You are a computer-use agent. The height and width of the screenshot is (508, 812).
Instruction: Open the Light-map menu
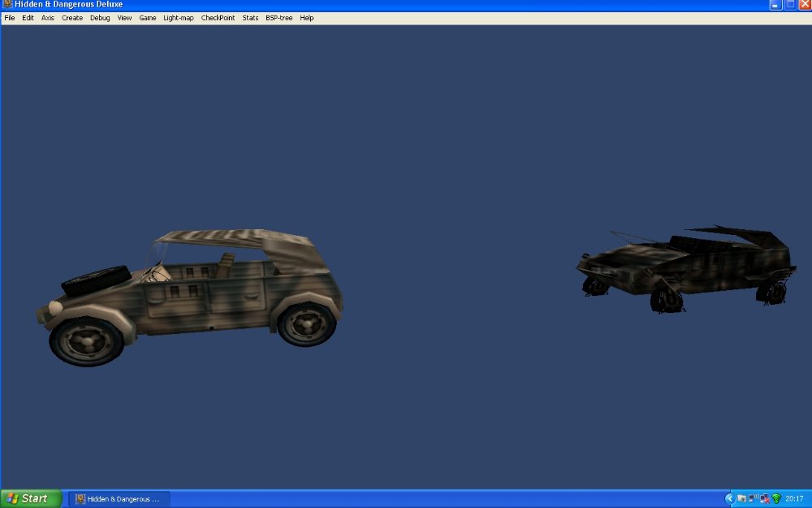coord(178,17)
